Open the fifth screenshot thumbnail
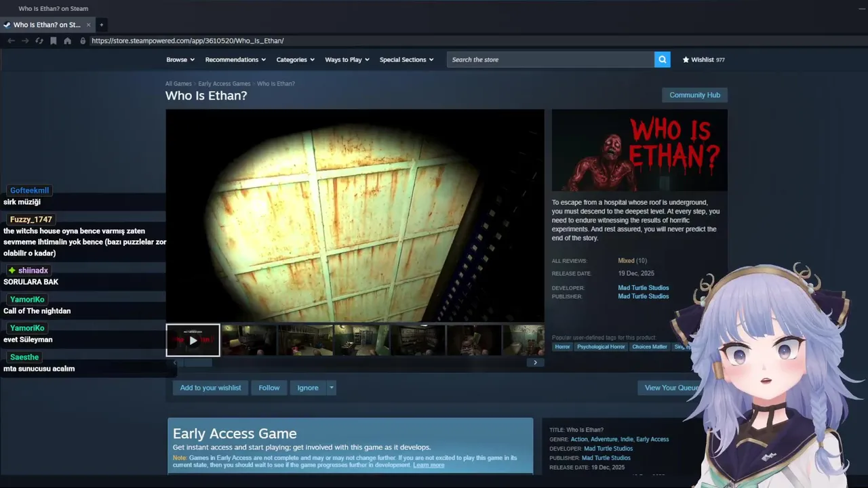The width and height of the screenshot is (868, 488). [x=418, y=340]
